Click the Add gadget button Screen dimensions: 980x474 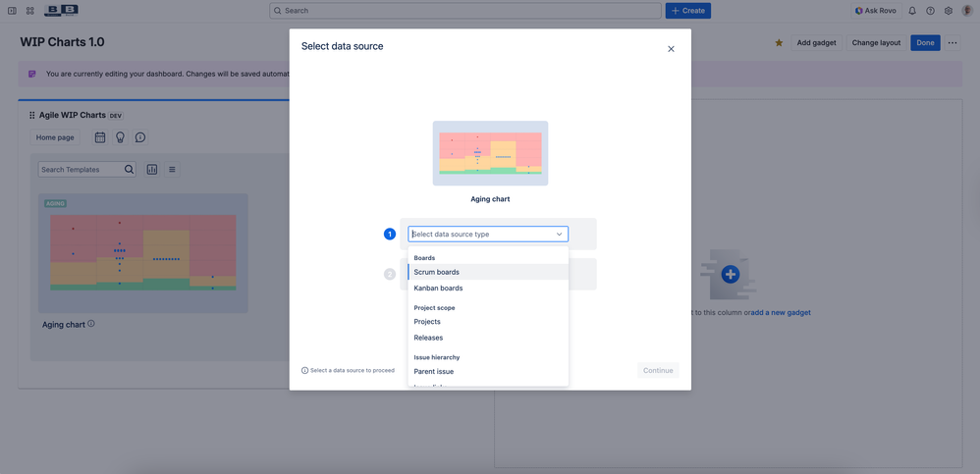817,43
